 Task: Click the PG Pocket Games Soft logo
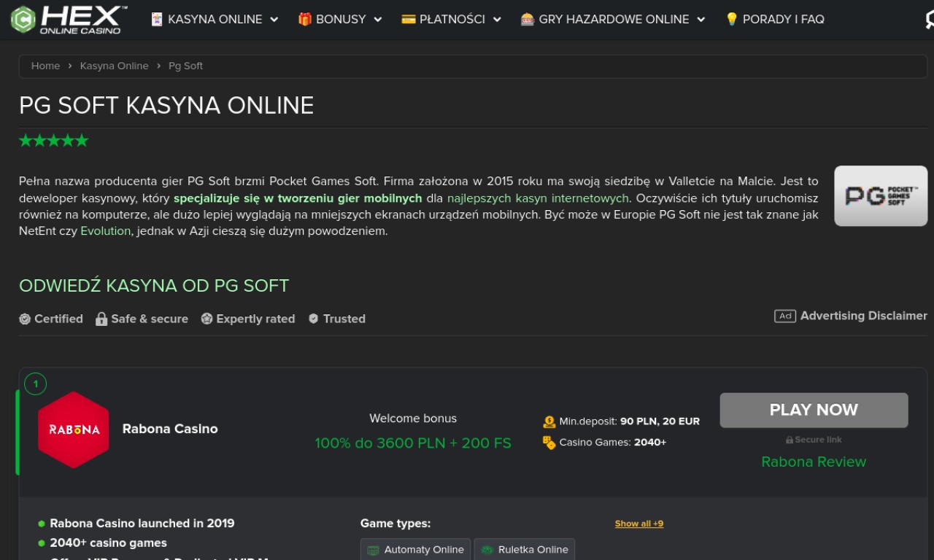[881, 195]
